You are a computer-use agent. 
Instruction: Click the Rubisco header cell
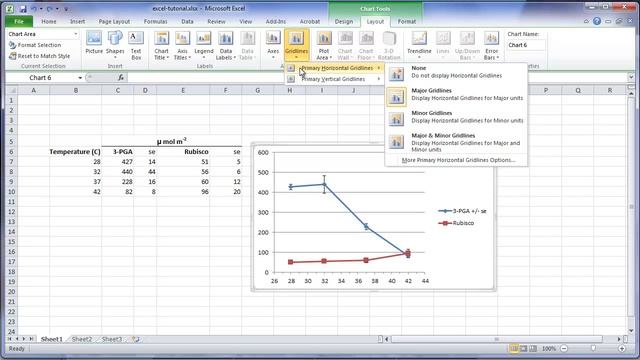point(183,152)
